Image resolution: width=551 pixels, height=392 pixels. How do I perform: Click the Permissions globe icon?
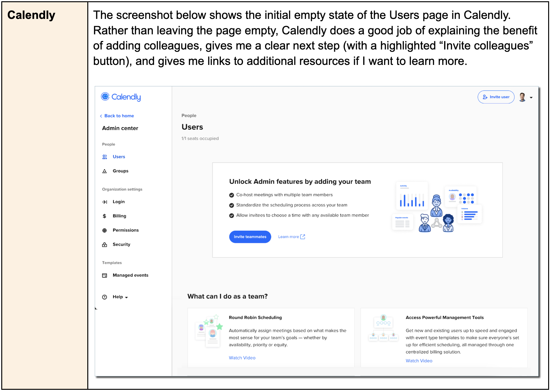pyautogui.click(x=105, y=230)
